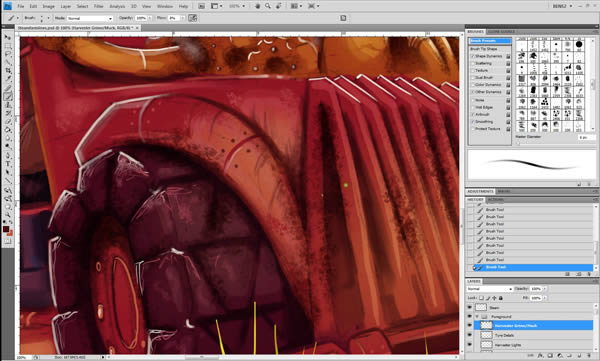Toggle the Wet Edges checkbox
The image size is (600, 361).
pyautogui.click(x=473, y=108)
